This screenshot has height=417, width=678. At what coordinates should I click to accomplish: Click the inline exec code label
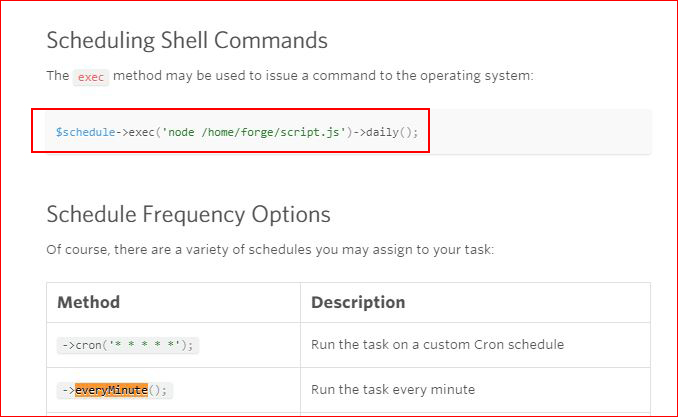(91, 77)
